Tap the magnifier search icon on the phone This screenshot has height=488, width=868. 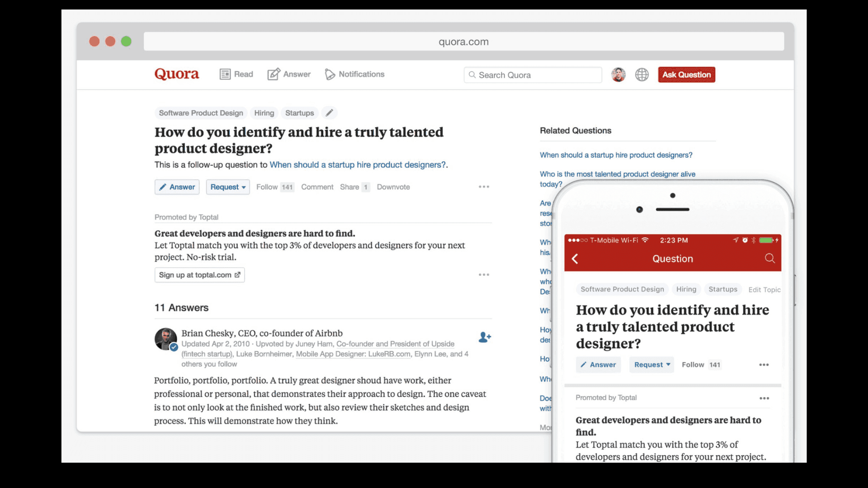[x=769, y=258]
